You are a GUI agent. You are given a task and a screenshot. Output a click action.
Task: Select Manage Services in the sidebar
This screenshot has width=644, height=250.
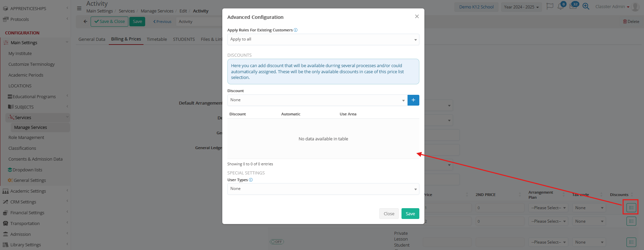click(31, 128)
